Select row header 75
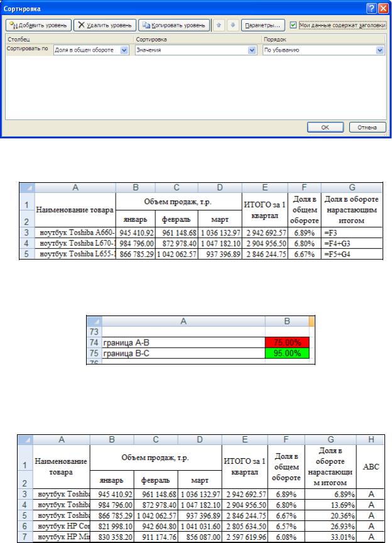Image resolution: width=392 pixels, height=543 pixels. click(x=94, y=353)
